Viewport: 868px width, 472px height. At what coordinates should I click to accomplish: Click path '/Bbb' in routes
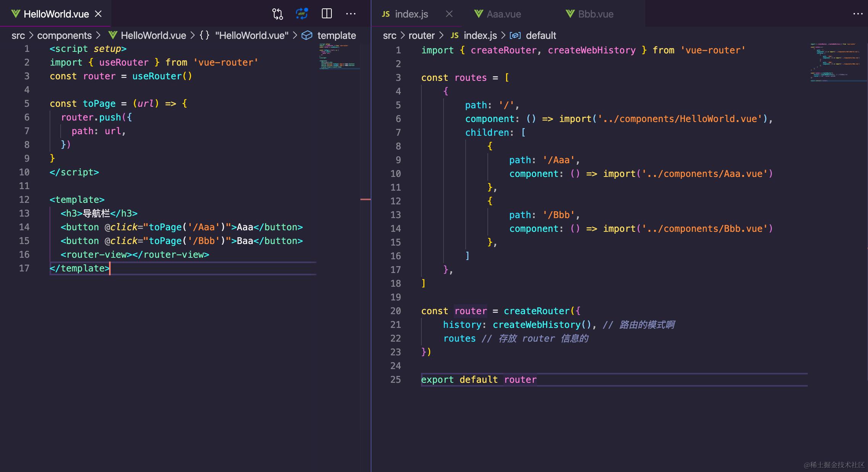point(558,215)
